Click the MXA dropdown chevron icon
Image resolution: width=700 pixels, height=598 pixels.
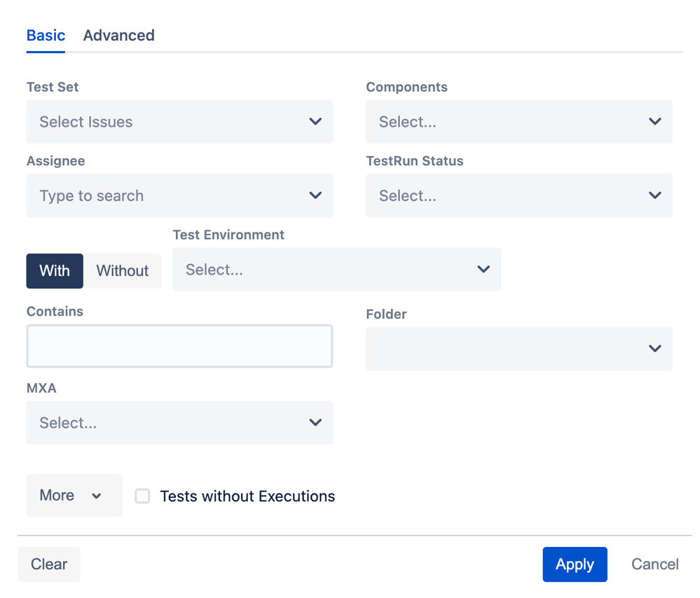point(315,423)
